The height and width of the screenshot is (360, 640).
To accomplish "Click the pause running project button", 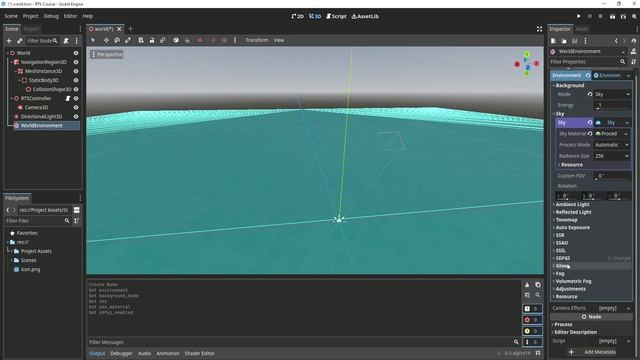I will pyautogui.click(x=590, y=16).
